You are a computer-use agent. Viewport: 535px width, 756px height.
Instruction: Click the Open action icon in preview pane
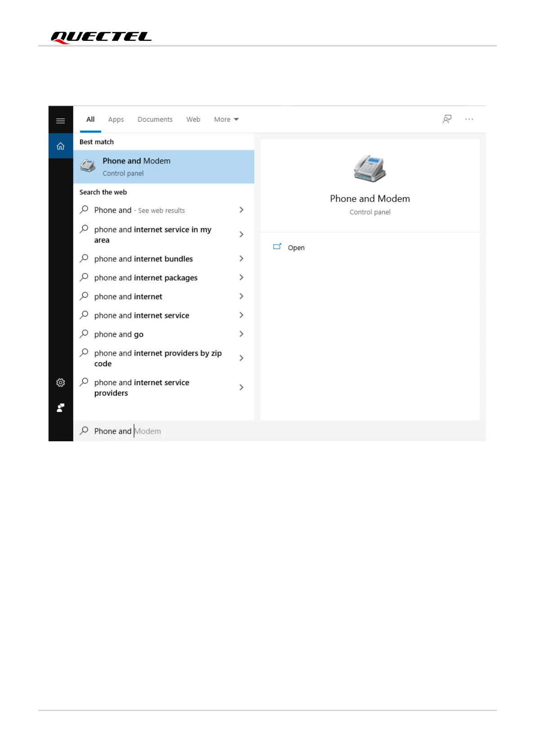[277, 246]
